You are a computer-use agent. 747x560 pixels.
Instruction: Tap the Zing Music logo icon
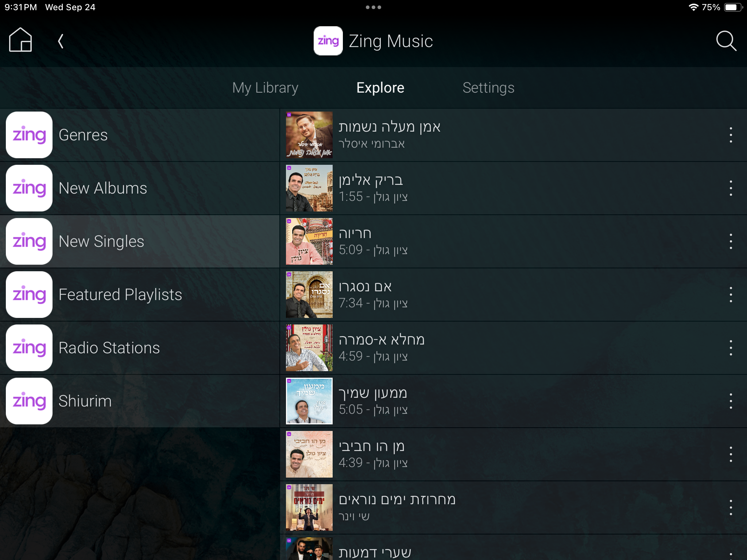(x=328, y=41)
